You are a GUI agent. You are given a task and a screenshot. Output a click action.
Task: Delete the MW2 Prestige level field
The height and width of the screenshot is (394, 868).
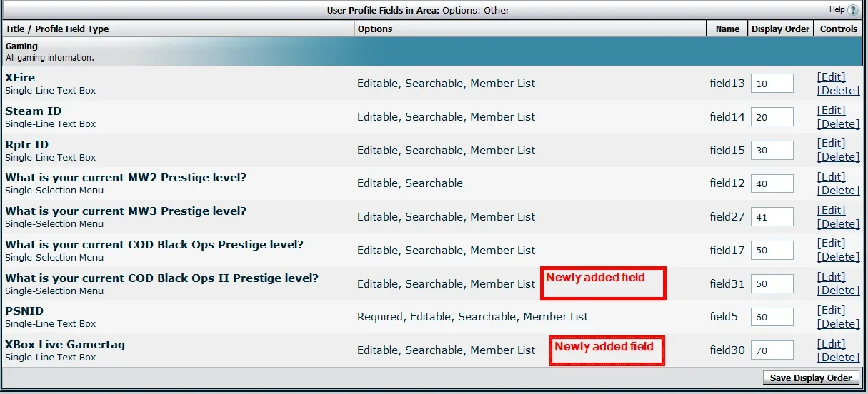(x=838, y=191)
